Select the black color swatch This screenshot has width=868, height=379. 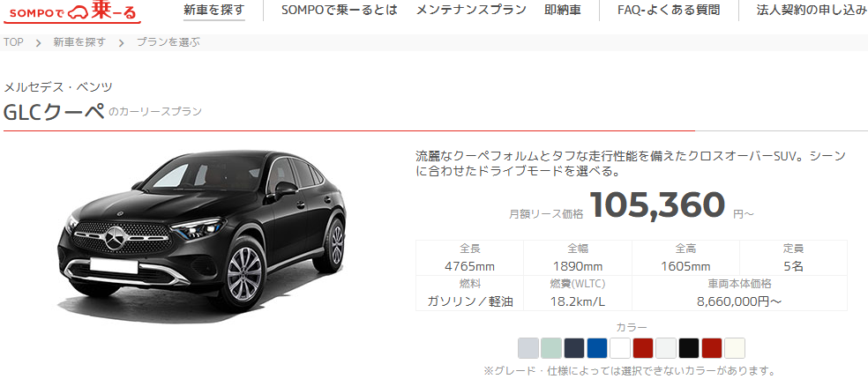[x=689, y=348]
